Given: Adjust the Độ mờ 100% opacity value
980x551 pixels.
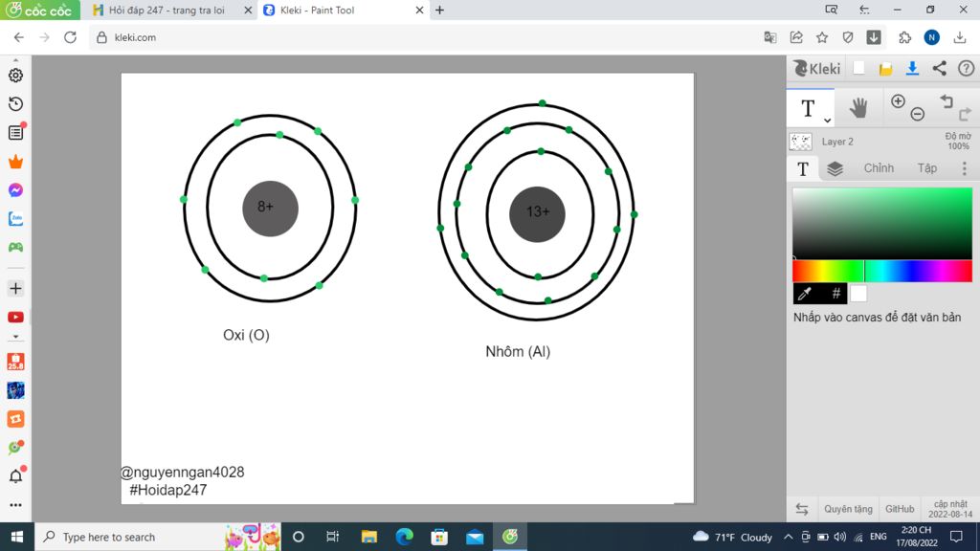Looking at the screenshot, I should pyautogui.click(x=957, y=142).
